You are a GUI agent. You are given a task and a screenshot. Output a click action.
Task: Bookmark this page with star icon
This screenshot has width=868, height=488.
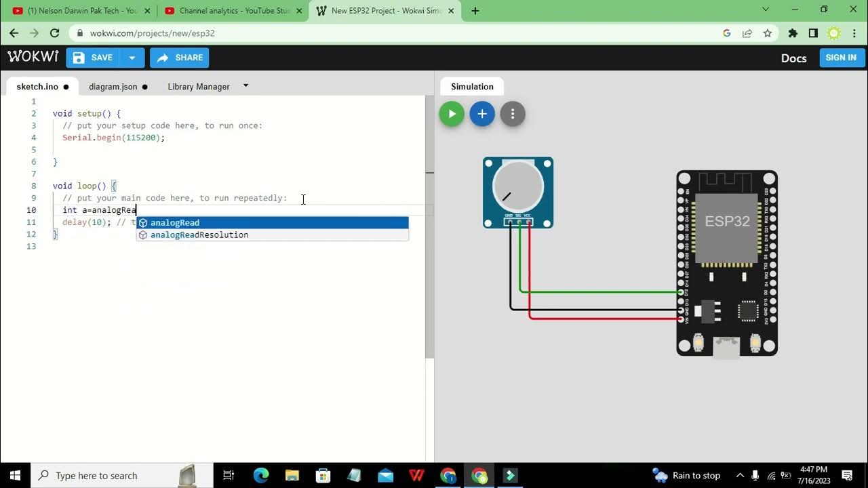click(767, 33)
